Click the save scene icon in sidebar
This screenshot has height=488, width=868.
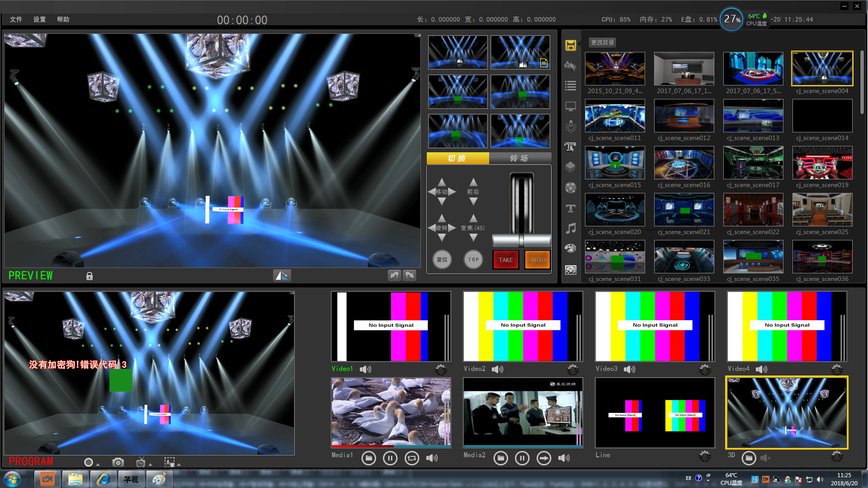coord(571,45)
